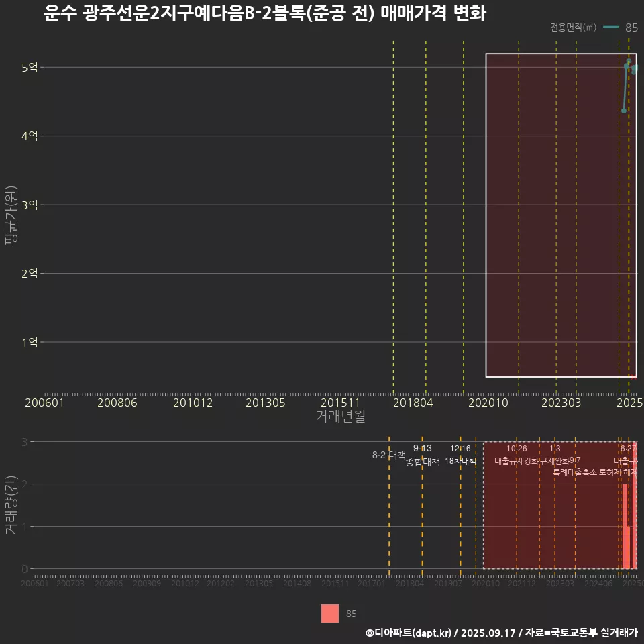Screen dimensions: 644x644
Task: Click the 토허제 해제 annotation text
Action: (618, 472)
